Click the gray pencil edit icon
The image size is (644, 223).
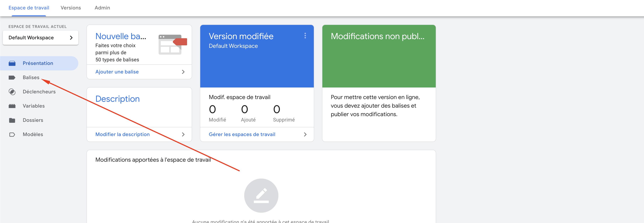[261, 196]
